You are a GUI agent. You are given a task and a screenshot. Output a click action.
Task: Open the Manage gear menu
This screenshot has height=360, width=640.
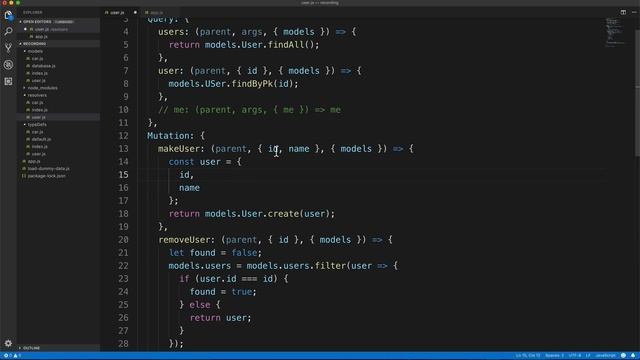coord(8,343)
